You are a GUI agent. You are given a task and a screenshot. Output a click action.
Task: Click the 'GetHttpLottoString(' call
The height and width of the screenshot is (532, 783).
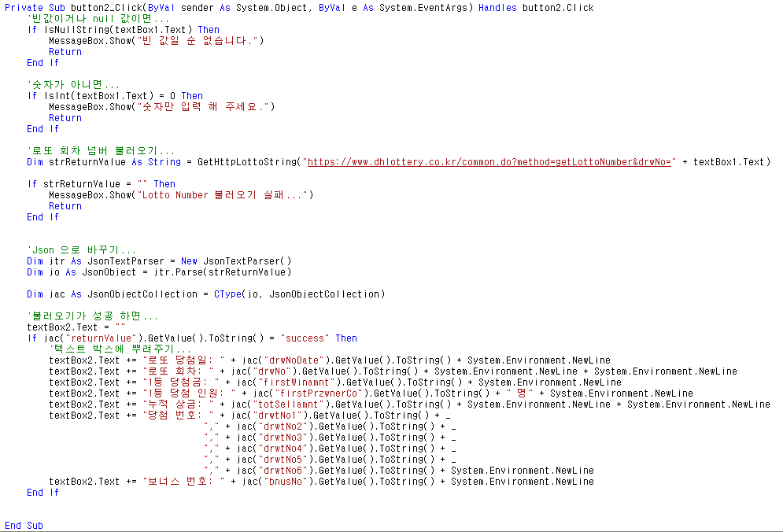249,162
